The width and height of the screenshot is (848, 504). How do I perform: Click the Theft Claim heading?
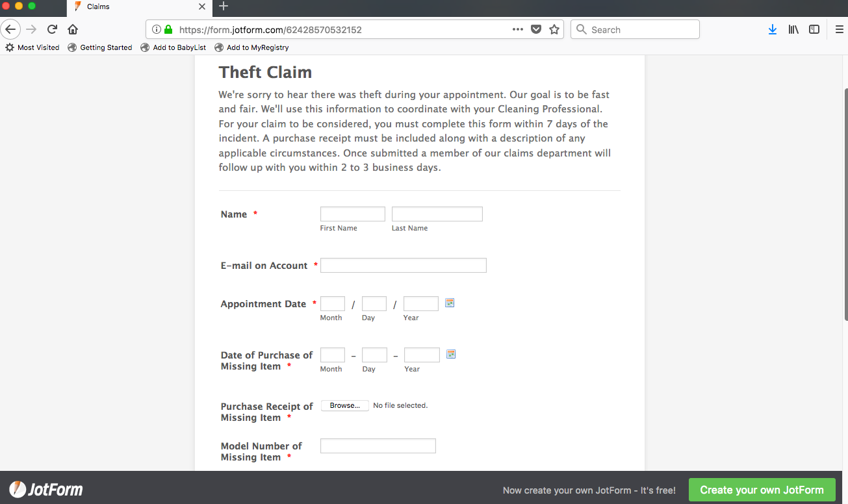pos(265,72)
